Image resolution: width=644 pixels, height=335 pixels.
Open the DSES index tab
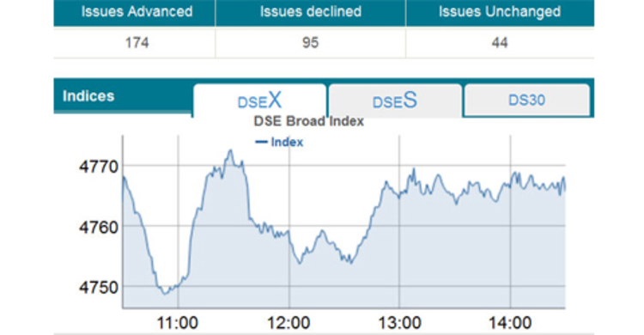coord(395,100)
